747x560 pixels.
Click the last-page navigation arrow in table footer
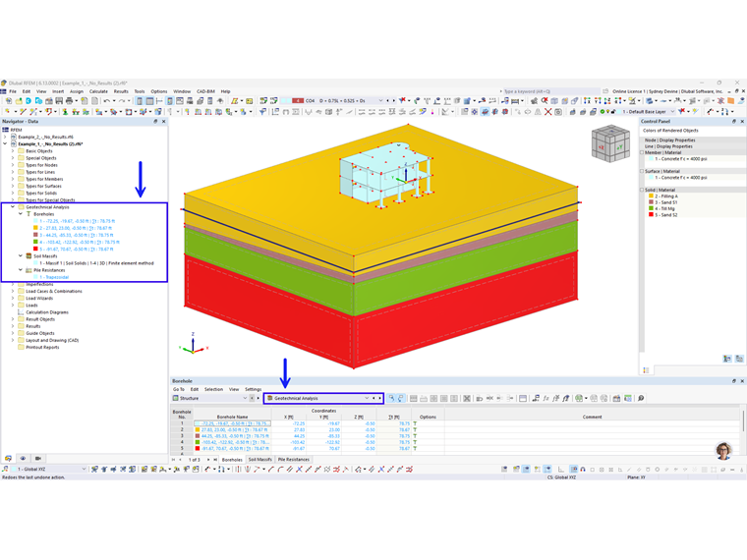(215, 460)
